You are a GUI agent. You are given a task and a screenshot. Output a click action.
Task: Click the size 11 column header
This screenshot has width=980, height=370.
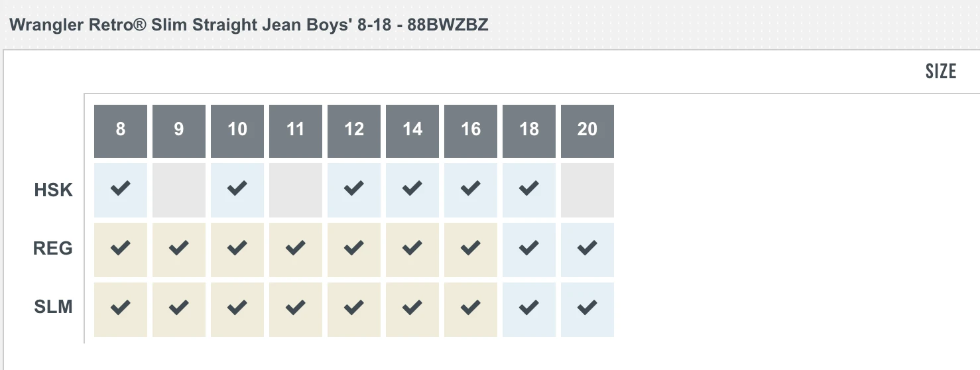[x=296, y=130]
